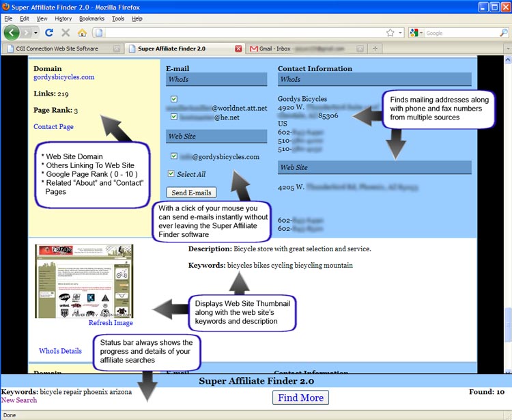Open the Contact Page link
This screenshot has height=420, width=512.
pyautogui.click(x=53, y=127)
